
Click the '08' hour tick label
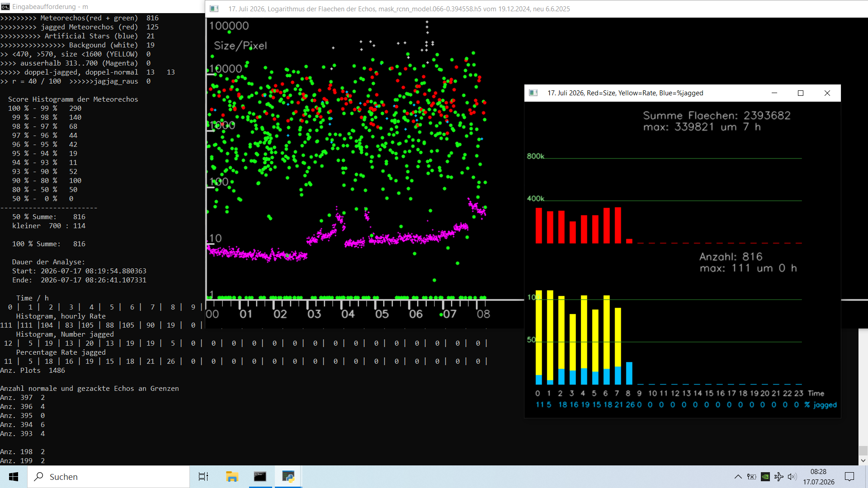tap(483, 314)
